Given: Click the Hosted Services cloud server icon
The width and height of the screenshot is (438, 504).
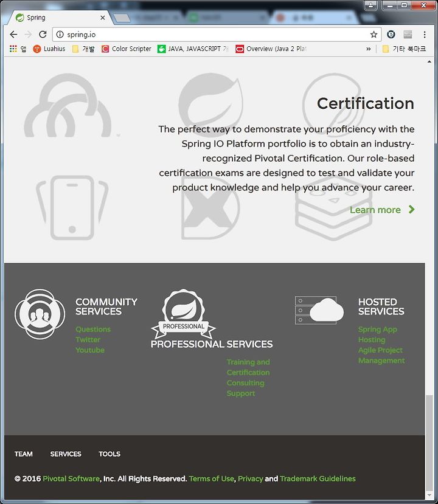Looking at the screenshot, I should (319, 310).
